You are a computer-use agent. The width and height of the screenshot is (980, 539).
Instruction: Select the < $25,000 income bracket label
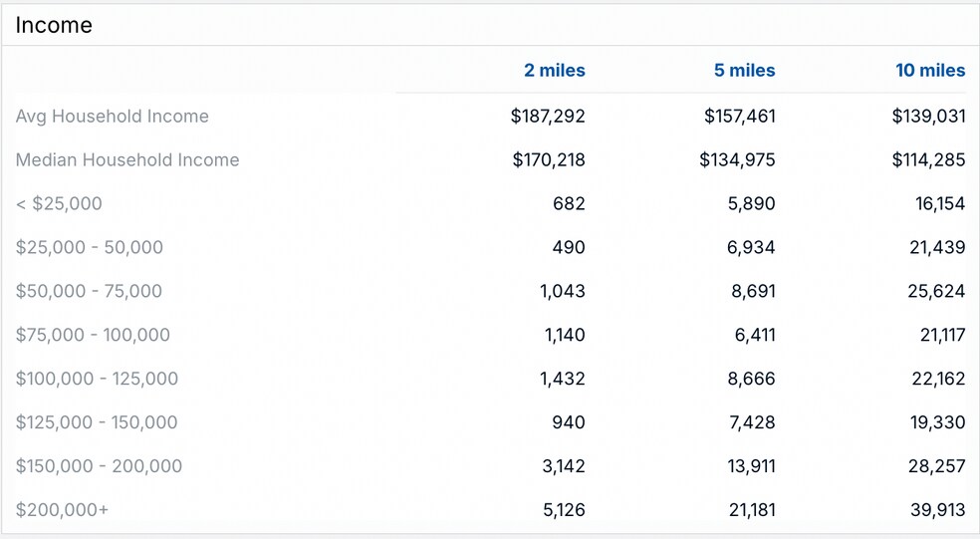click(x=59, y=204)
